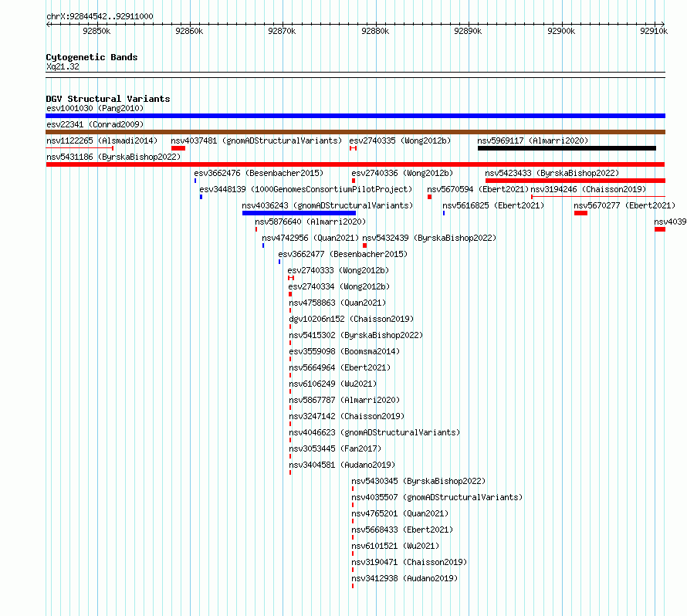687x616 pixels.
Task: Open label nsv5415302 (ByrskaBishop2022)
Action: (356, 335)
